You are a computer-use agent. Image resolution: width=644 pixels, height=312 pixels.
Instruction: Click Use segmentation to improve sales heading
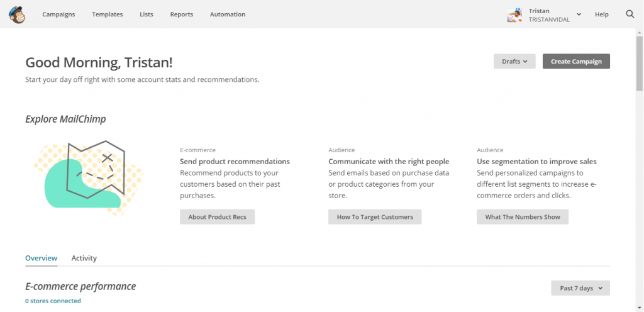click(537, 161)
